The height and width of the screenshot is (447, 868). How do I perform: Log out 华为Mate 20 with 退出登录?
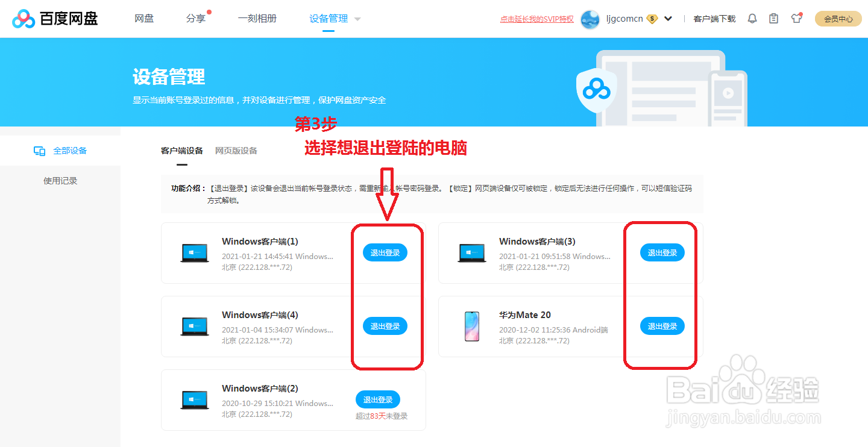tap(662, 326)
